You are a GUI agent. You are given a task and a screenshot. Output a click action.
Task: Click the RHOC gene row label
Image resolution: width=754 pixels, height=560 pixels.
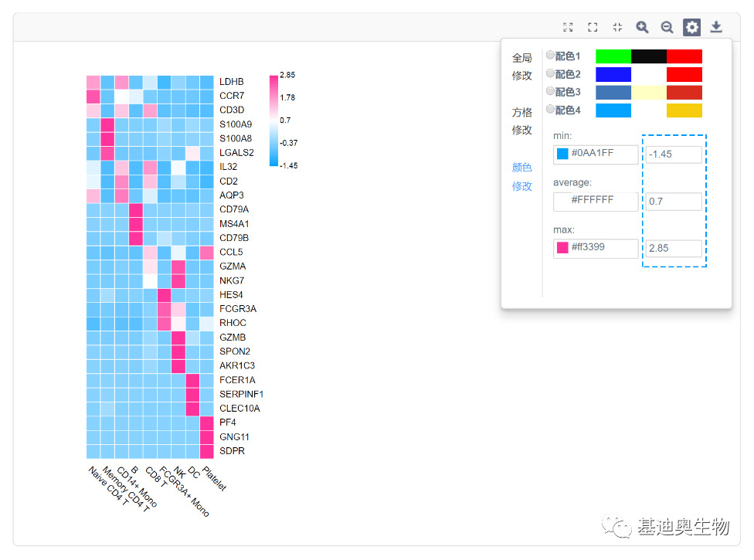[x=233, y=323]
